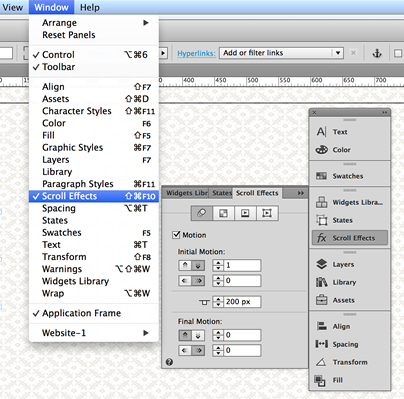
Task: Select Character Styles menu item
Action: pos(95,111)
